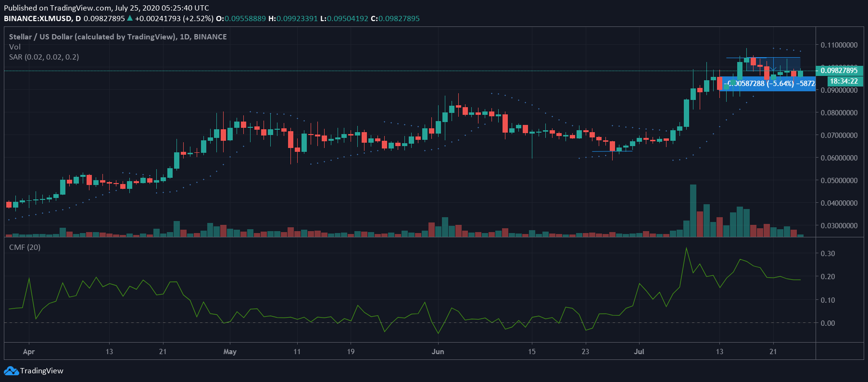Click the open price value O:0.09558889
Viewport: 868px width, 382px height.
(241, 19)
